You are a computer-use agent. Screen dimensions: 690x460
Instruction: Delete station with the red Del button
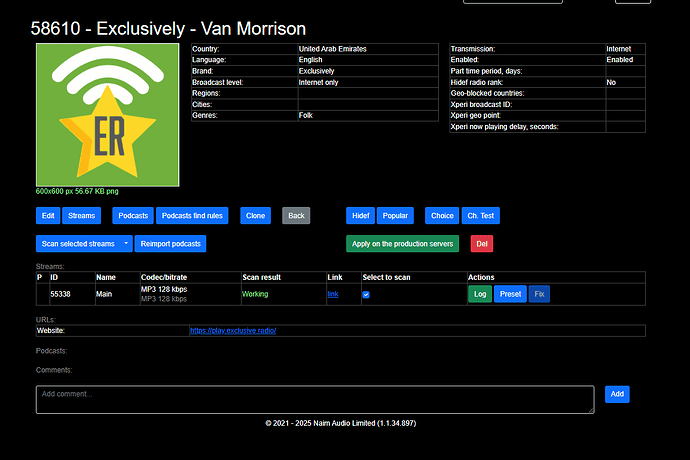(482, 244)
